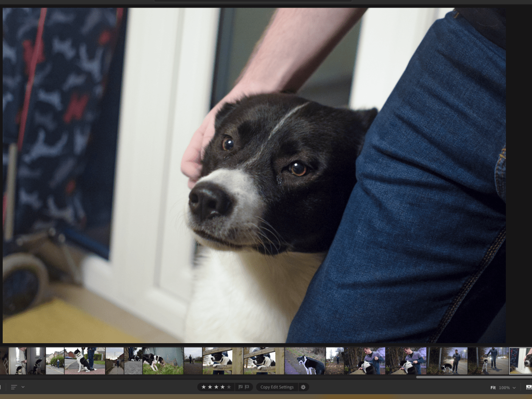Toggle the photo's flagged status
Image resolution: width=532 pixels, height=399 pixels.
coord(240,387)
